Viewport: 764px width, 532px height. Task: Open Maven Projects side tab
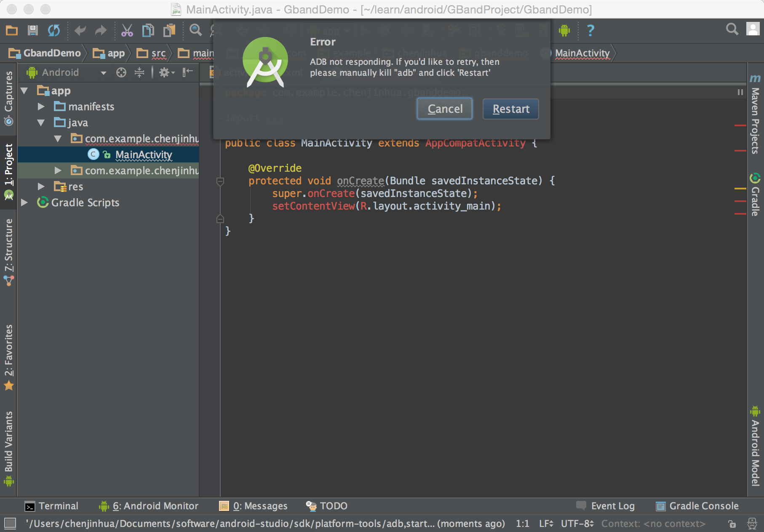(x=755, y=114)
